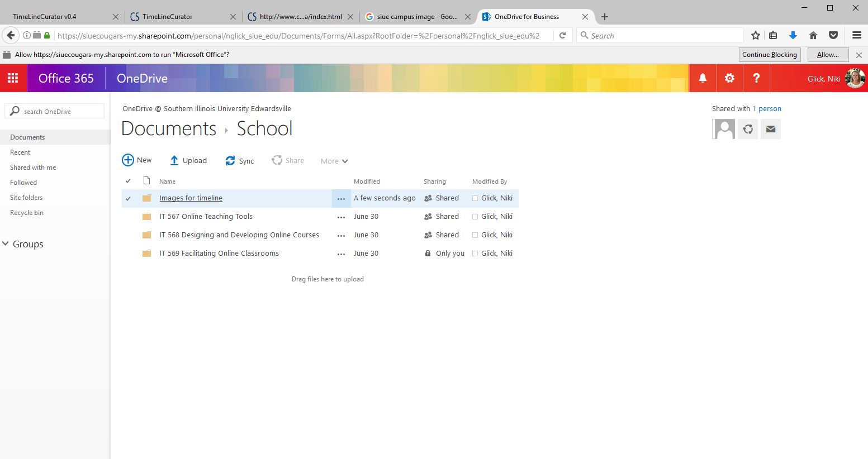Image resolution: width=868 pixels, height=459 pixels.
Task: Collapse the Groups section
Action: click(x=6, y=244)
